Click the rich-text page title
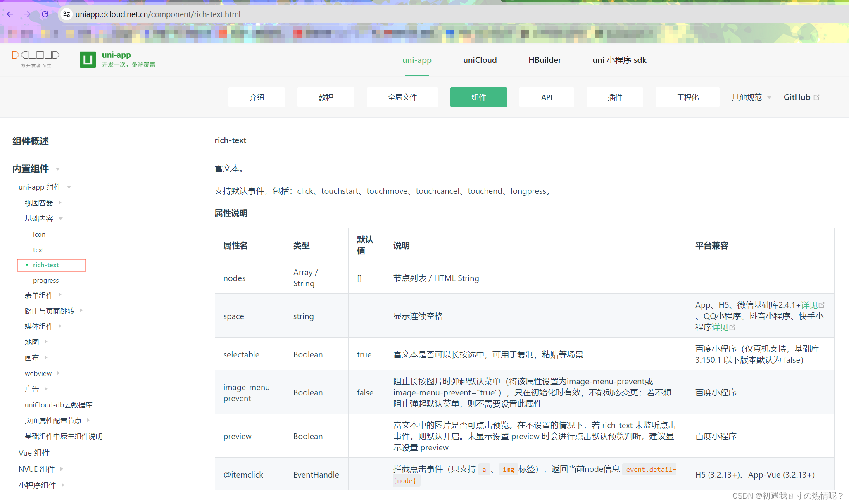This screenshot has width=849, height=504. 230,140
